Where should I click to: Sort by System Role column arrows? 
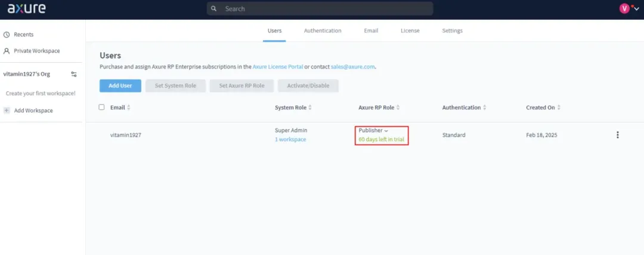[310, 107]
